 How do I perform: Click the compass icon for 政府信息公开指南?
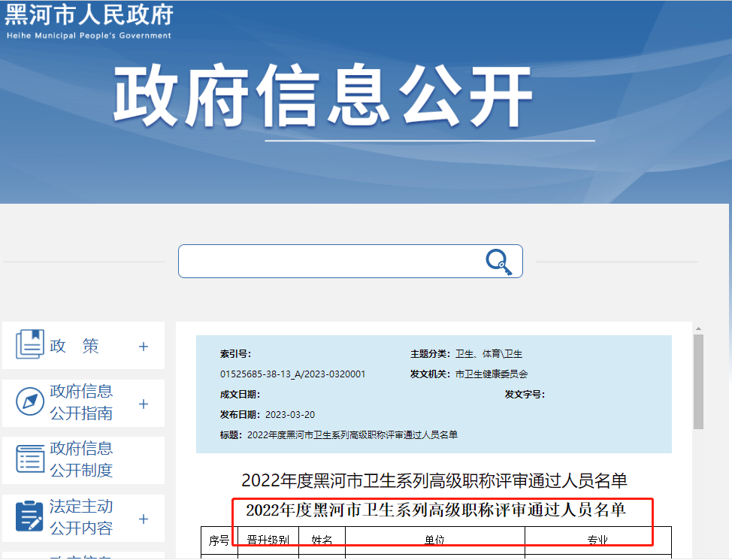[x=30, y=403]
